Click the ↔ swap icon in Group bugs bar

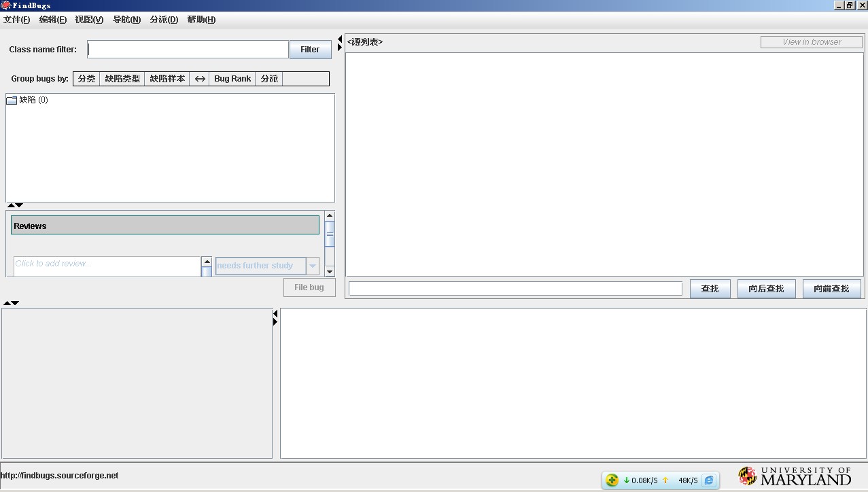click(x=200, y=78)
